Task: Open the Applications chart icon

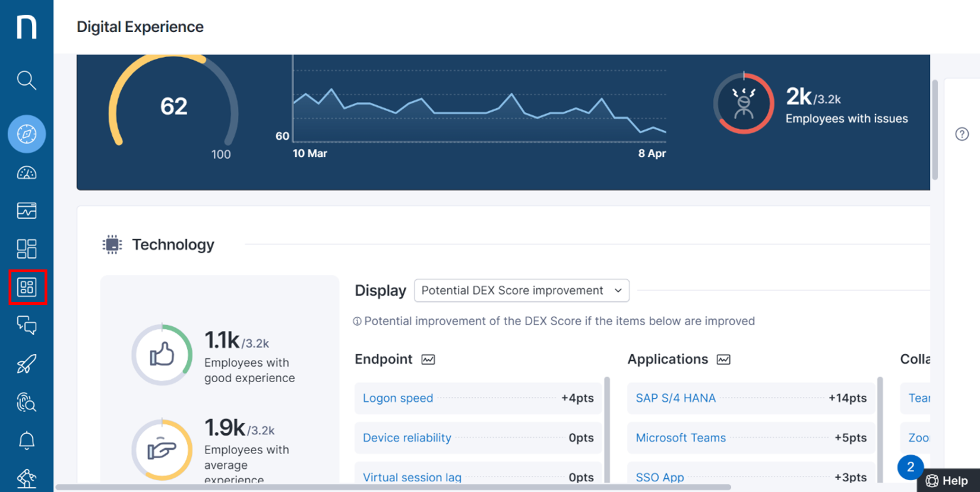Action: 723,360
